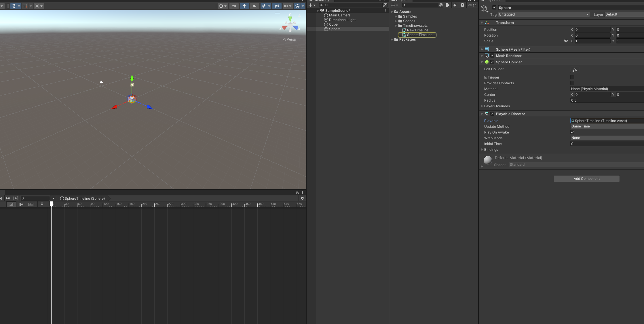Toggle scene audio mute icon
Viewport: 644px width, 324px height.
point(254,6)
